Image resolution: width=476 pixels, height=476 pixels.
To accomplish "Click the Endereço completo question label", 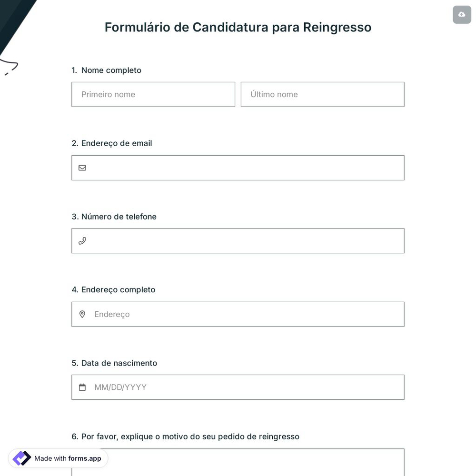I will (x=113, y=289).
